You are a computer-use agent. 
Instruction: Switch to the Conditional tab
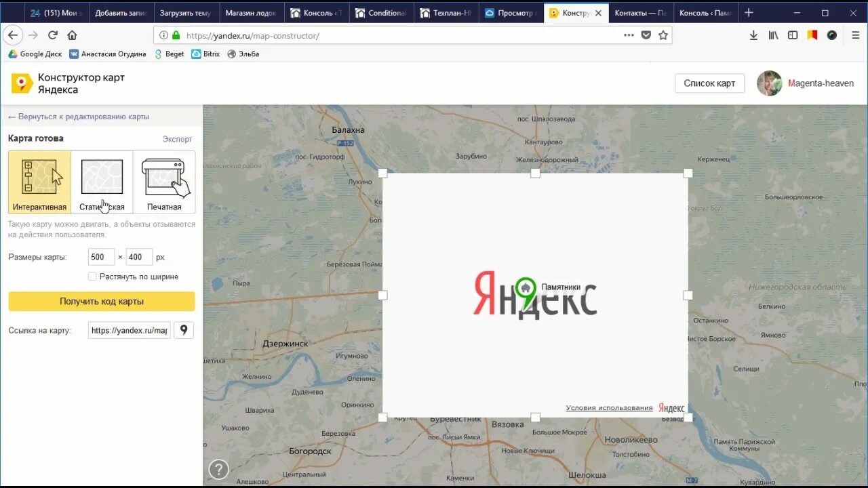coord(380,13)
